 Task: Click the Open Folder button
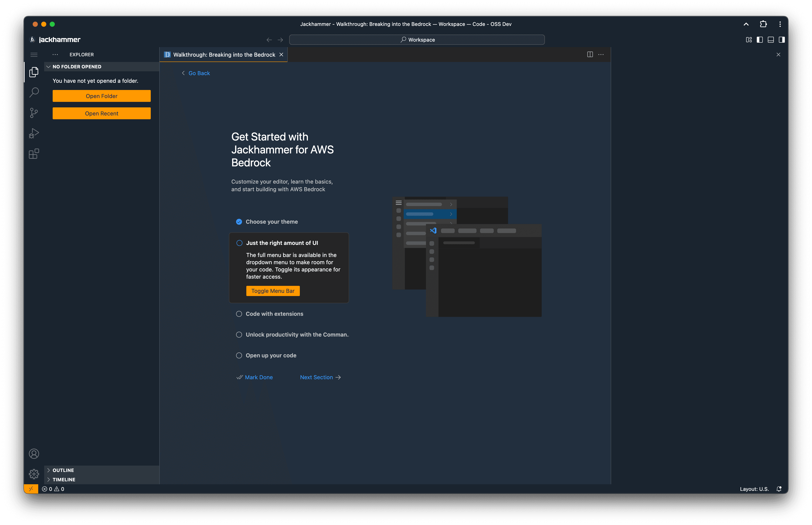(102, 96)
